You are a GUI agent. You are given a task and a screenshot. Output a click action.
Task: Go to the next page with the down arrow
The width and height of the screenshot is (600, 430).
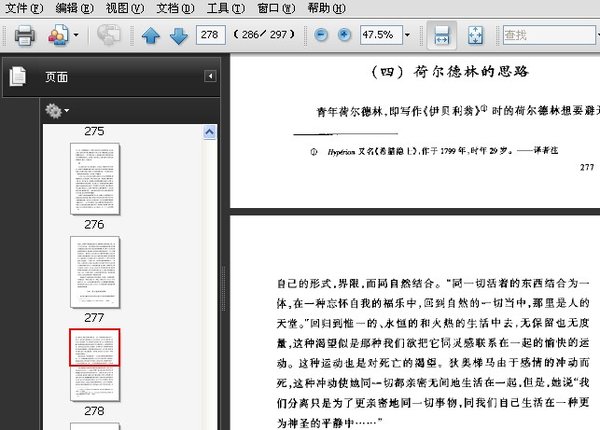pyautogui.click(x=179, y=36)
